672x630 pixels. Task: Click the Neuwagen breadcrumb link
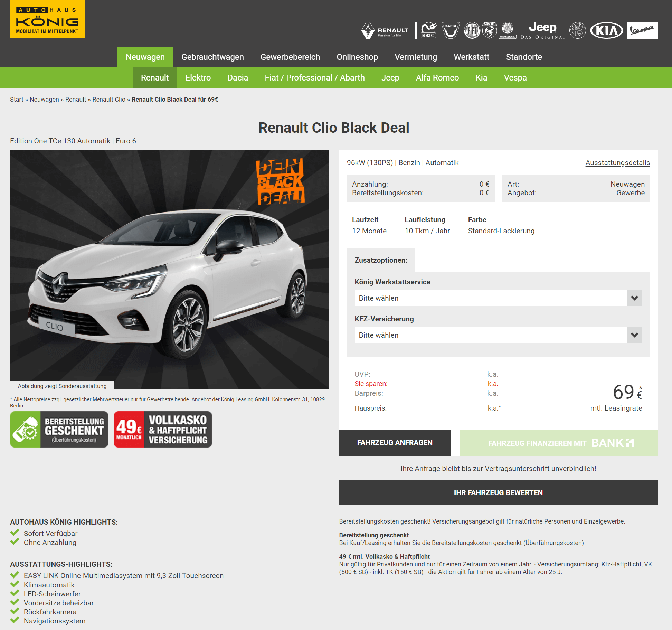[x=44, y=100]
